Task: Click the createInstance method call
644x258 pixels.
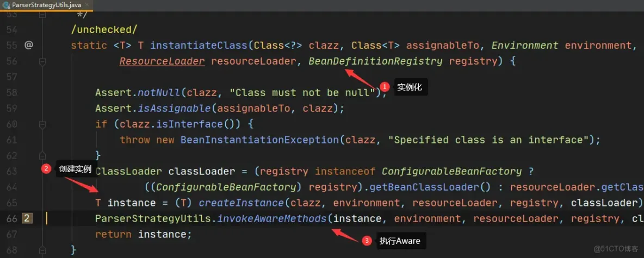Action: click(242, 203)
